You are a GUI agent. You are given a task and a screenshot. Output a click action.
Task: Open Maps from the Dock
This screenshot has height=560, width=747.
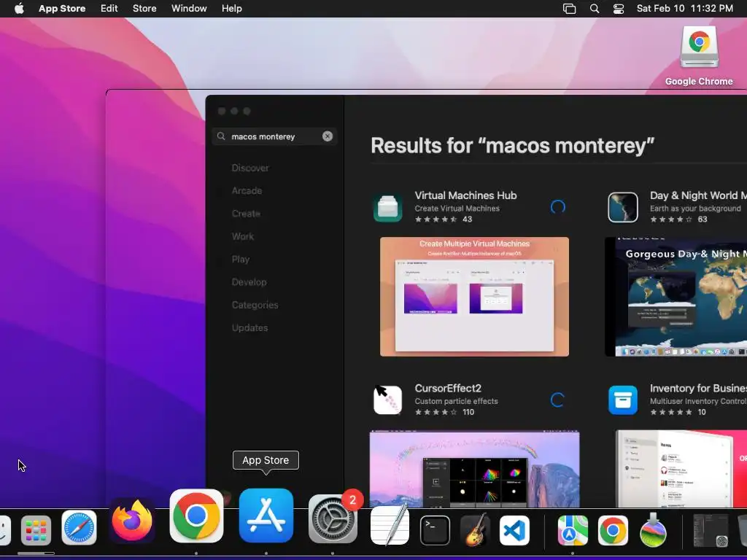573,530
